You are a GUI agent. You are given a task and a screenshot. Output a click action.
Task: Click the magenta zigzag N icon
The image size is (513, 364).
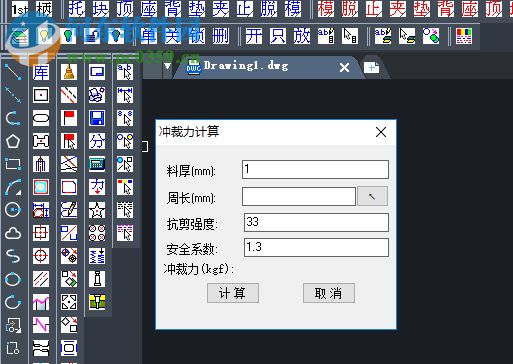pos(41,325)
